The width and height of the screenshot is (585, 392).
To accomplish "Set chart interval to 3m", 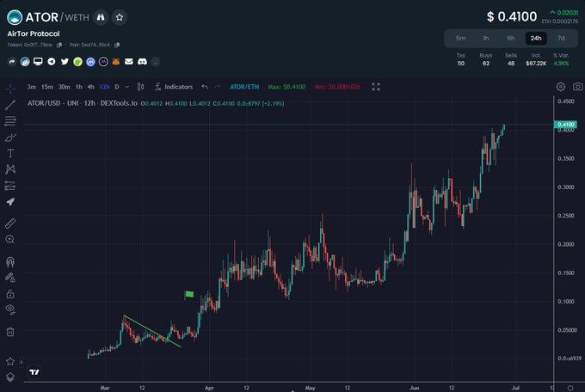I will [x=31, y=87].
